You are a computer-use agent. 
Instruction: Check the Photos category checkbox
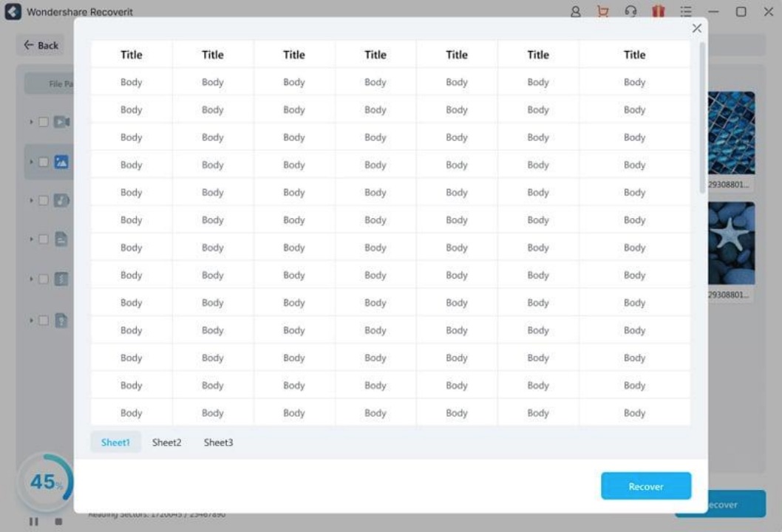[x=43, y=161]
